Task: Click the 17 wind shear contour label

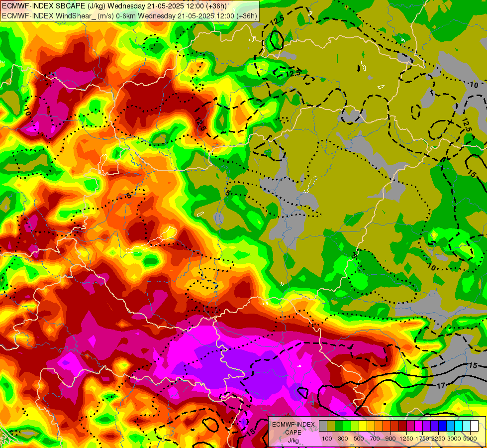Action: coord(441,386)
